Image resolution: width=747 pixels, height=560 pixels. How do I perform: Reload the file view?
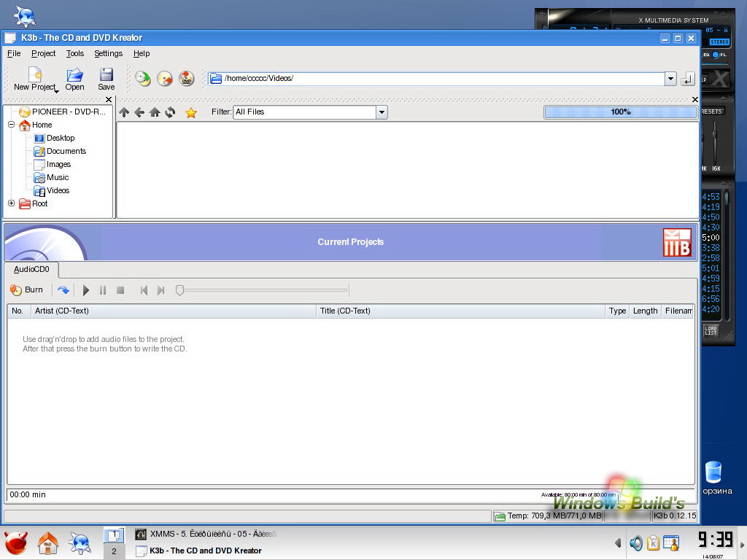(x=170, y=112)
